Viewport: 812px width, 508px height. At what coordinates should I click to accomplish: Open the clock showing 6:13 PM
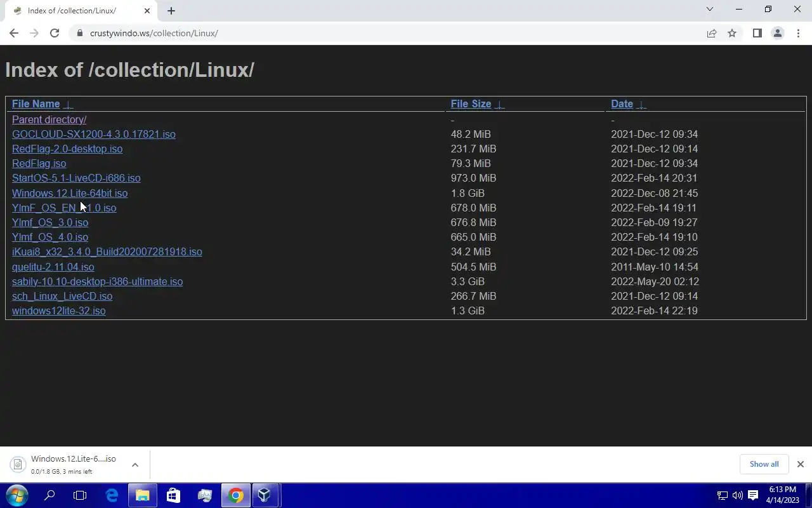point(782,495)
